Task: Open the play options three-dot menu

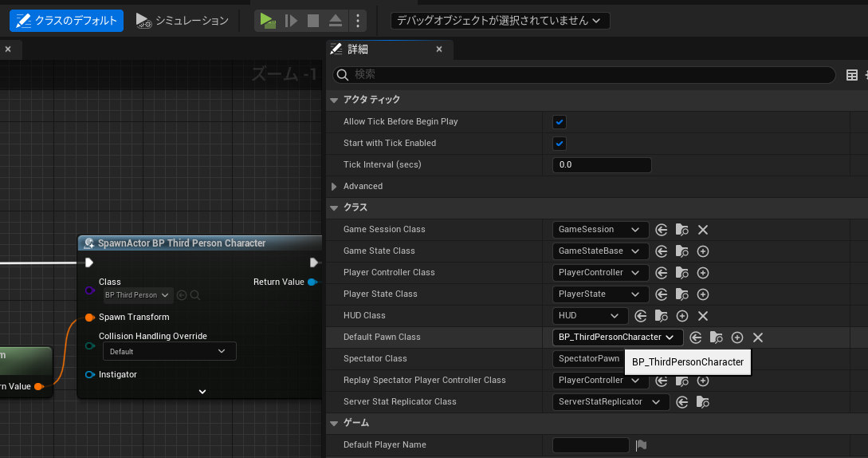Action: (x=358, y=21)
